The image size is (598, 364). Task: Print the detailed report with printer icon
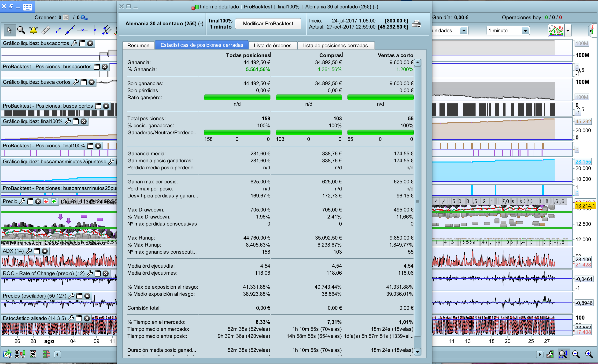416,24
